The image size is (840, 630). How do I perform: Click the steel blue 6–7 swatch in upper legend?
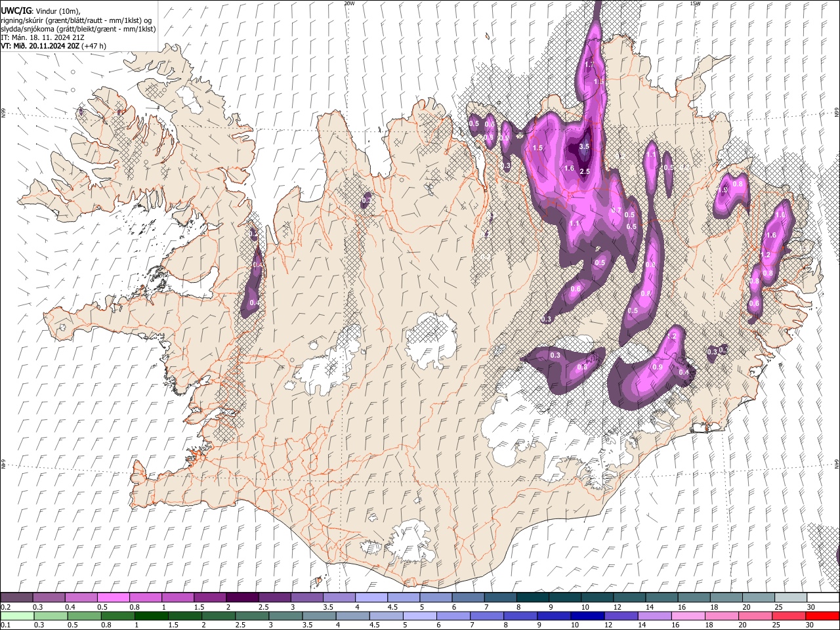click(x=468, y=598)
